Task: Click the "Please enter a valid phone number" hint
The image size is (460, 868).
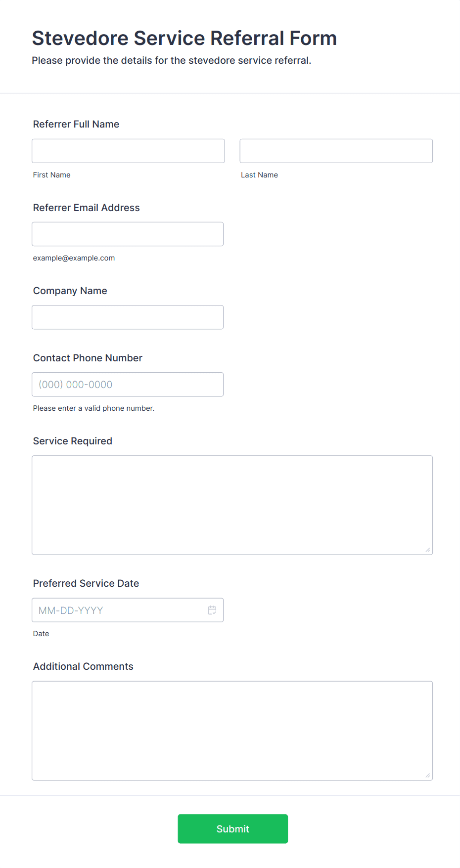Action: click(x=93, y=408)
